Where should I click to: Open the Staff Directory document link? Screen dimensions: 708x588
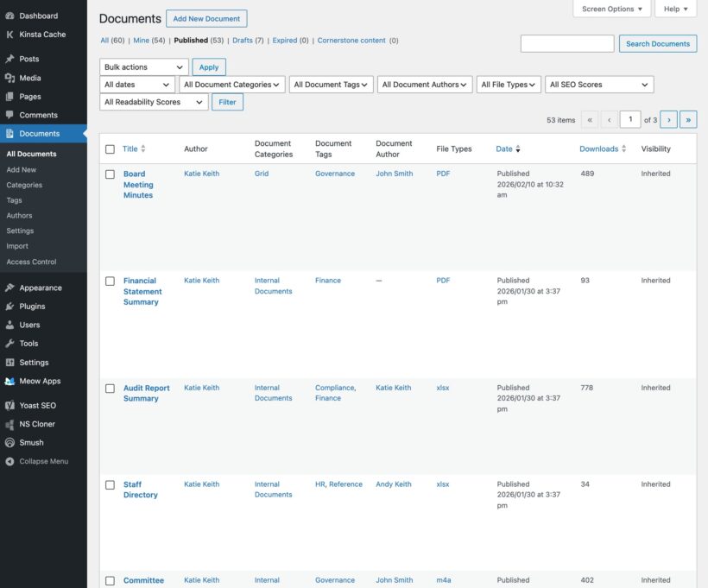[141, 490]
